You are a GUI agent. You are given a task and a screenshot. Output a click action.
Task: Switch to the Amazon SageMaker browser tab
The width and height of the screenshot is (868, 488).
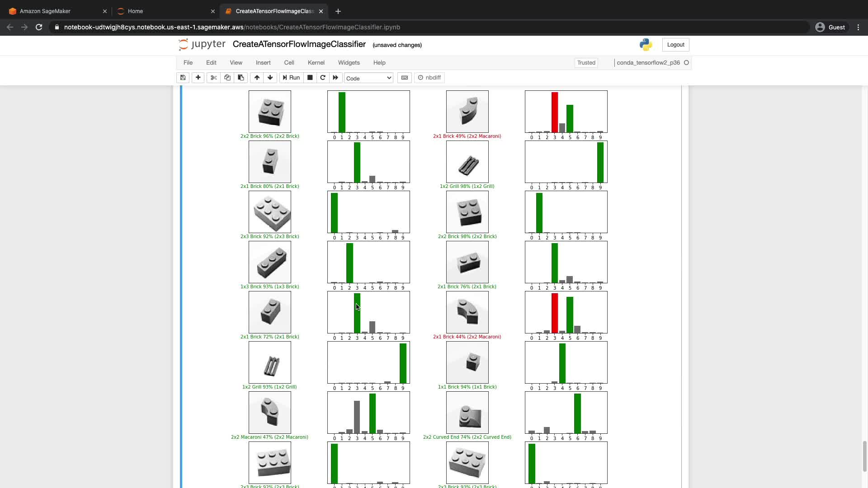(45, 11)
